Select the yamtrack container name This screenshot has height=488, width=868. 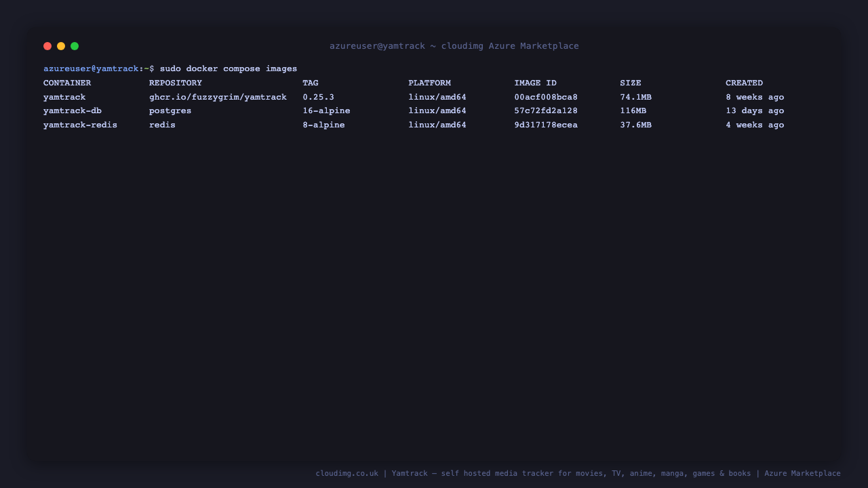click(x=64, y=98)
